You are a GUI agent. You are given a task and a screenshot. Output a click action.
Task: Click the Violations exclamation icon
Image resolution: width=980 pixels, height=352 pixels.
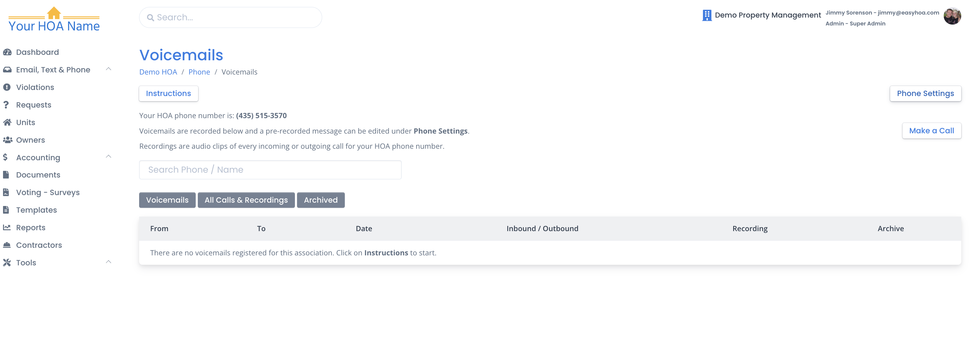(x=7, y=87)
